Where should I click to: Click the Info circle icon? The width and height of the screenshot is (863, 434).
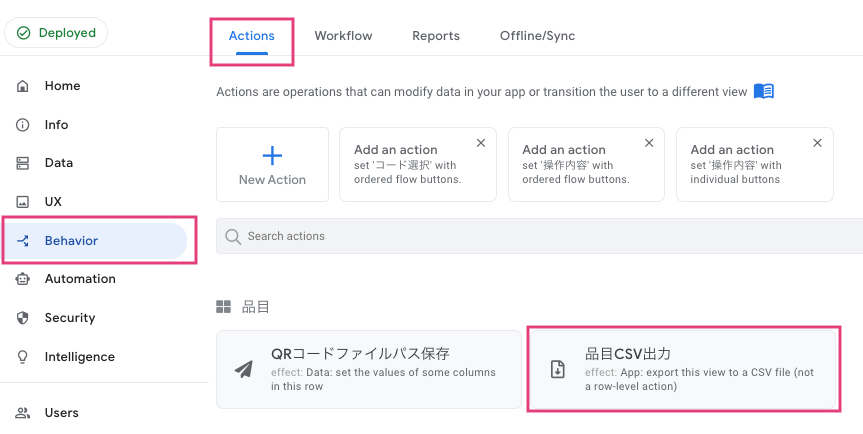point(23,125)
